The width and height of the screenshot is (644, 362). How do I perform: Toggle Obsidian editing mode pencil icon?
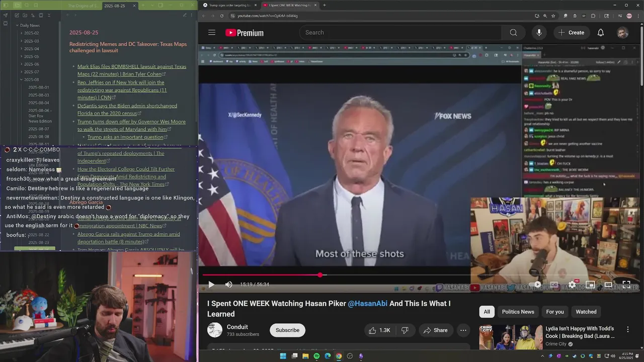click(x=185, y=15)
